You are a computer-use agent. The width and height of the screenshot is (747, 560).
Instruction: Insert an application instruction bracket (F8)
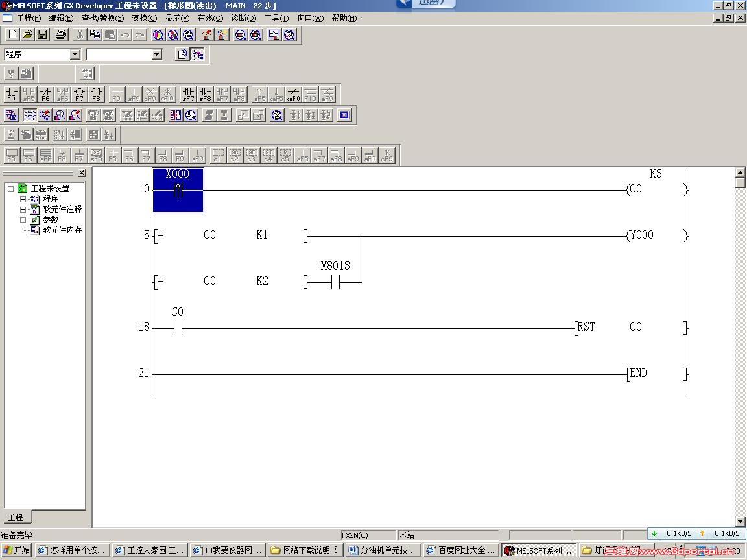96,94
